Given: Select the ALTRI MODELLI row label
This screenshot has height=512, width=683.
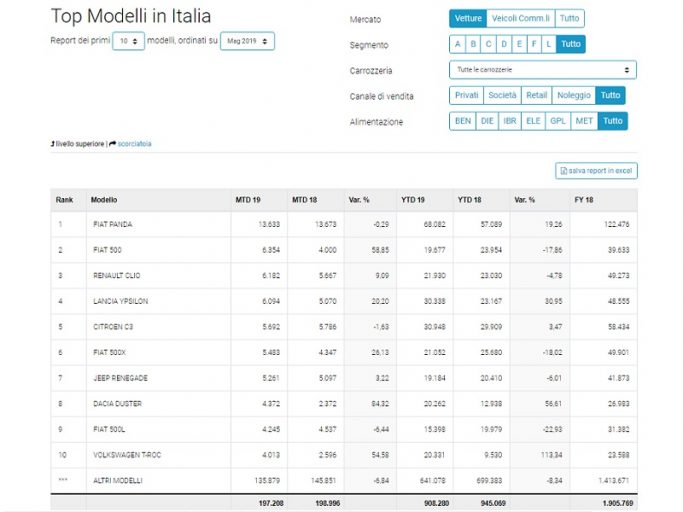Looking at the screenshot, I should pos(118,481).
